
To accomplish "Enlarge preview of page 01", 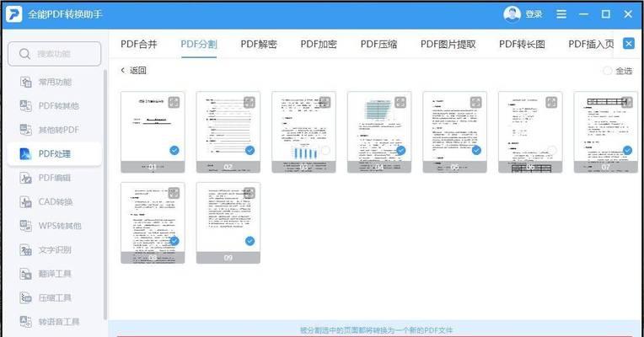I will pos(174,102).
